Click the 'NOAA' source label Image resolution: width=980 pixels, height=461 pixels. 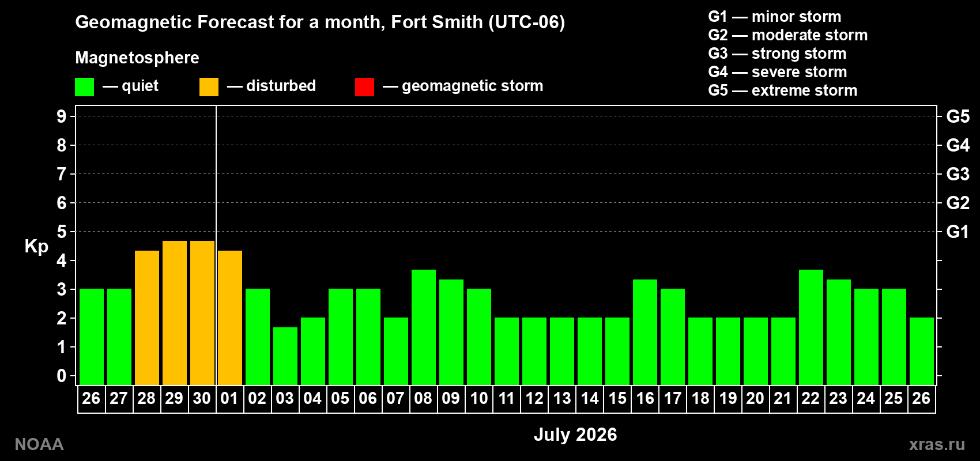click(x=39, y=444)
